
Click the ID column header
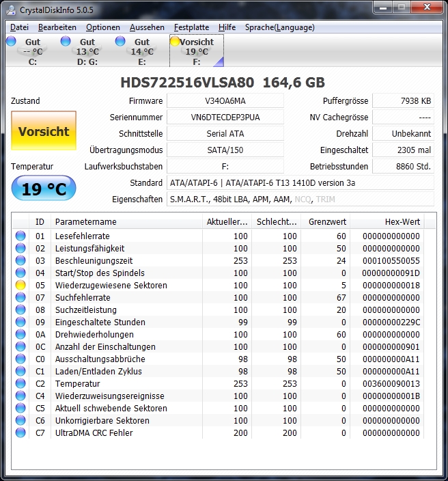(x=40, y=222)
